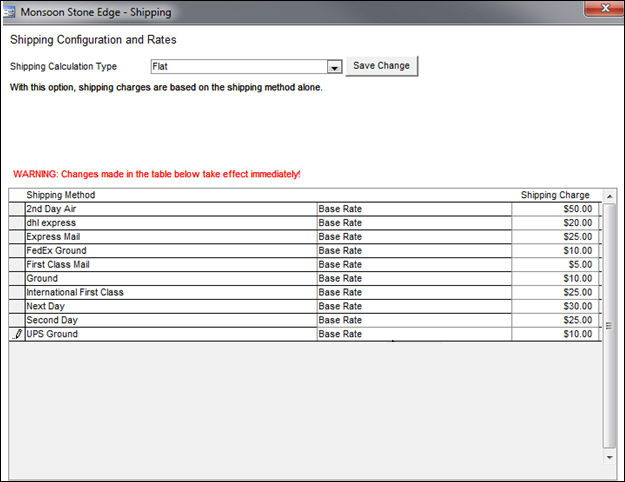Click the Express Mail method cell

pyautogui.click(x=170, y=237)
